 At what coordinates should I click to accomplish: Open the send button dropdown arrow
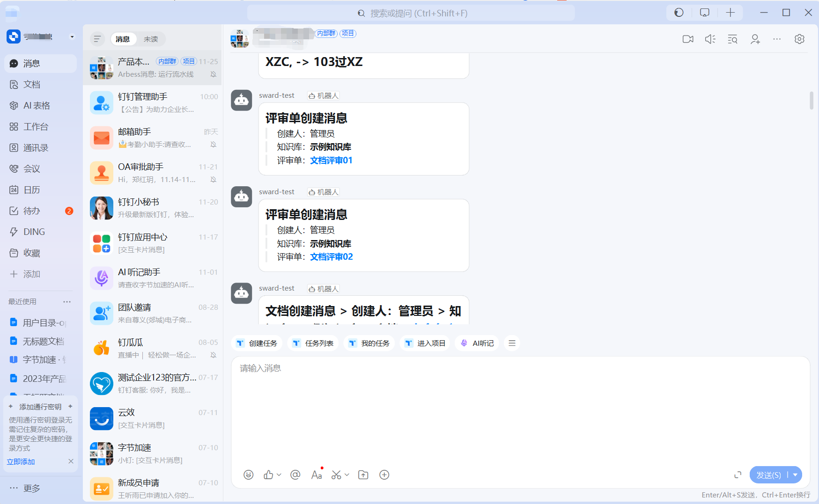[795, 475]
